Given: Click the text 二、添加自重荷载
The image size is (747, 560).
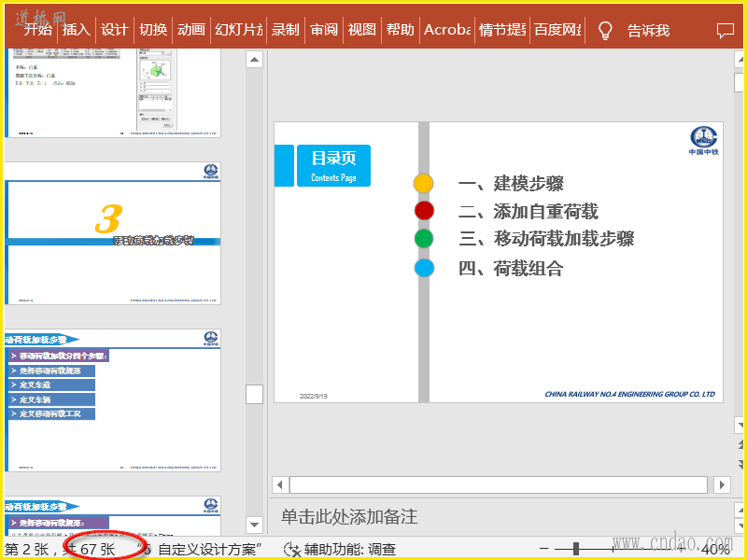Looking at the screenshot, I should pyautogui.click(x=529, y=212).
